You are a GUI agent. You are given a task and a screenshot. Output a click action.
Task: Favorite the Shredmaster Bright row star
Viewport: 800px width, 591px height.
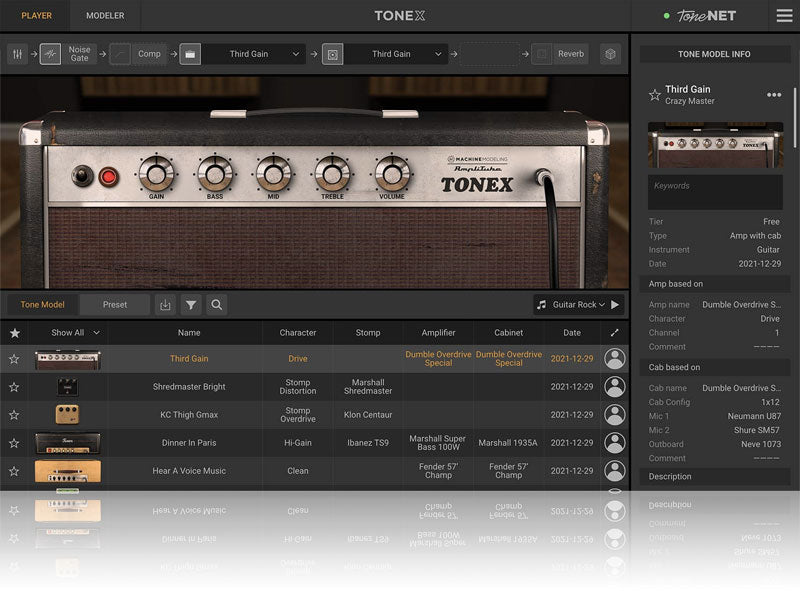(14, 387)
